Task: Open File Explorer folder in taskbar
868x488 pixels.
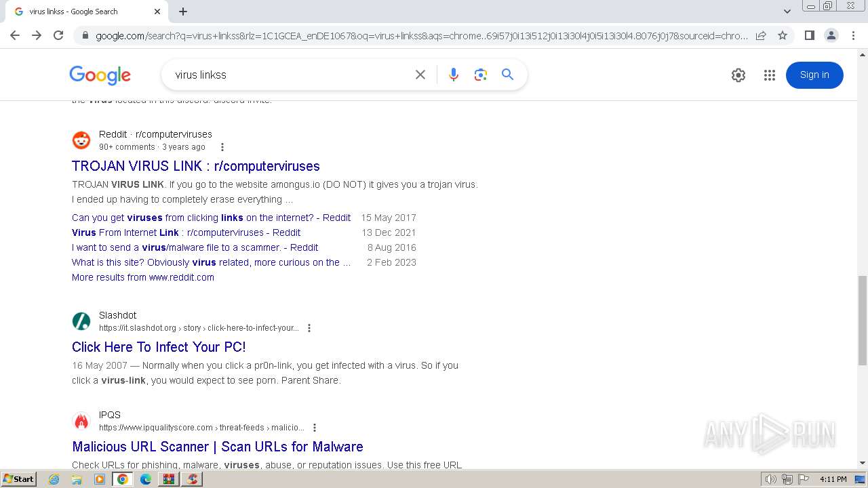Action: pyautogui.click(x=77, y=479)
